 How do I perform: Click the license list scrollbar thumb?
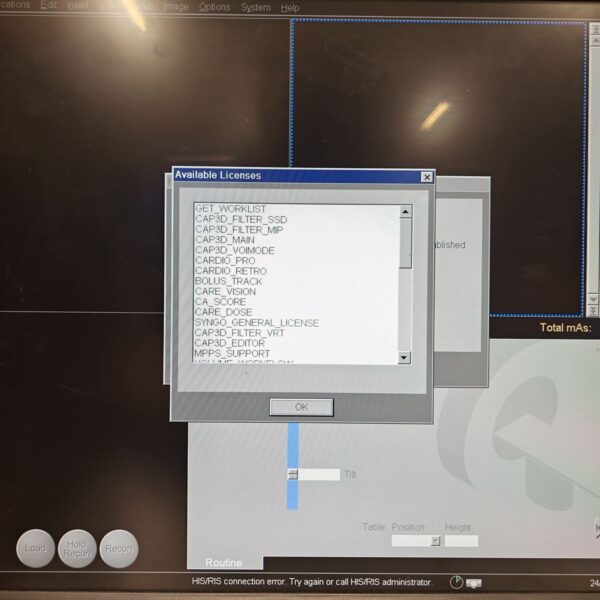[405, 243]
